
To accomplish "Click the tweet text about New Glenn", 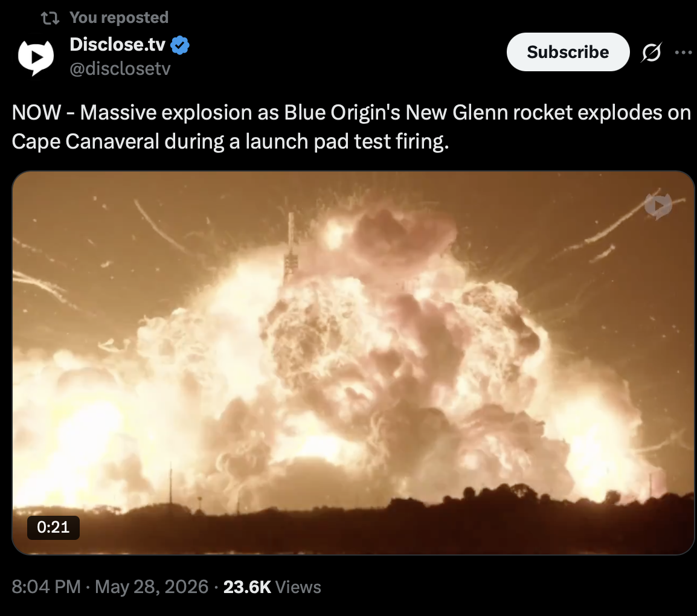I will (351, 127).
